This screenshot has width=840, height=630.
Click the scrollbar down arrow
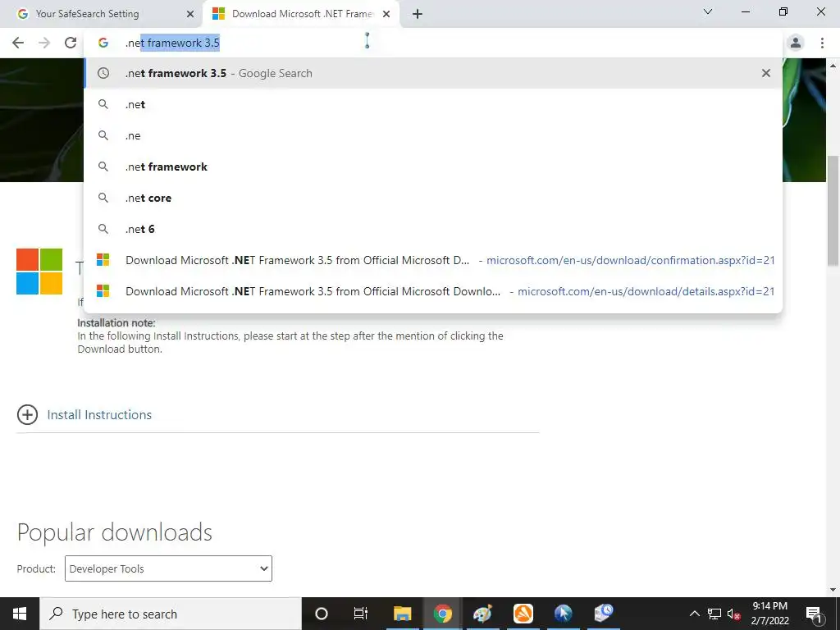click(833, 590)
